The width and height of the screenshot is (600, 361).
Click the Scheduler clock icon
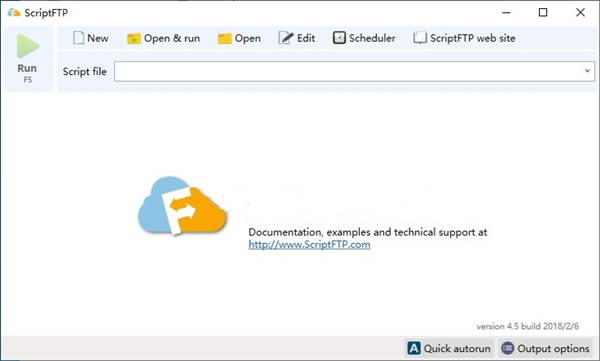coord(339,38)
